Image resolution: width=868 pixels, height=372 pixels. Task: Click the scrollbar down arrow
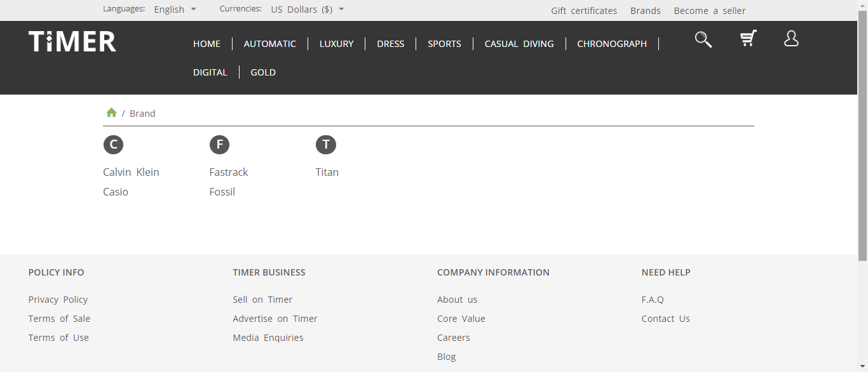tap(862, 367)
